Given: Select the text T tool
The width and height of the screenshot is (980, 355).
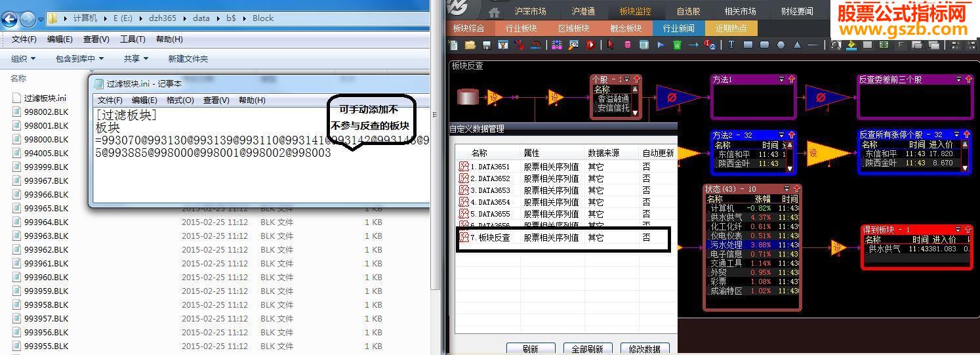Looking at the screenshot, I should pos(731,45).
